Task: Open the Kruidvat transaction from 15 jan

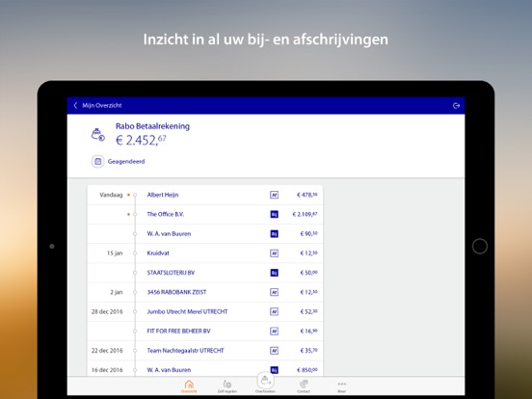Action: (205, 253)
